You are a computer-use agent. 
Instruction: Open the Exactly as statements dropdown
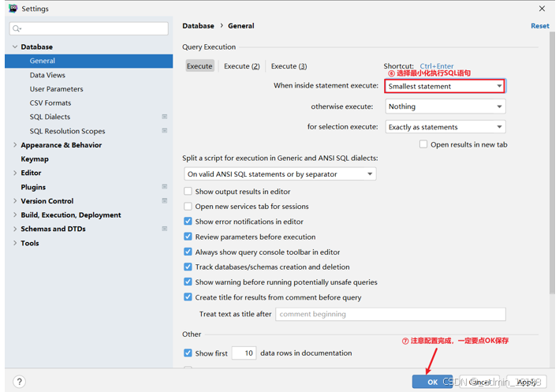point(445,127)
